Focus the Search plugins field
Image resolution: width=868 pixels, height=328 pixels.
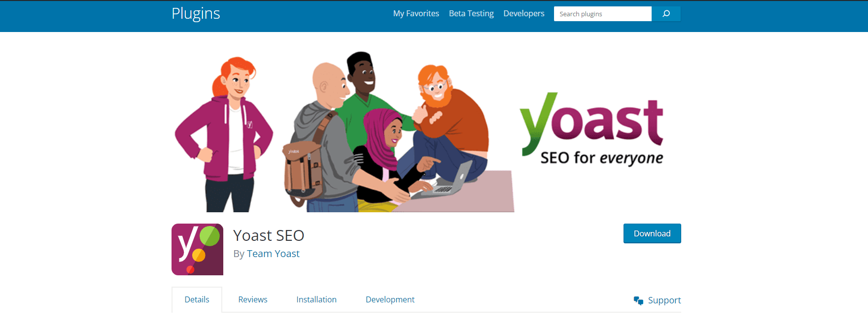[603, 14]
